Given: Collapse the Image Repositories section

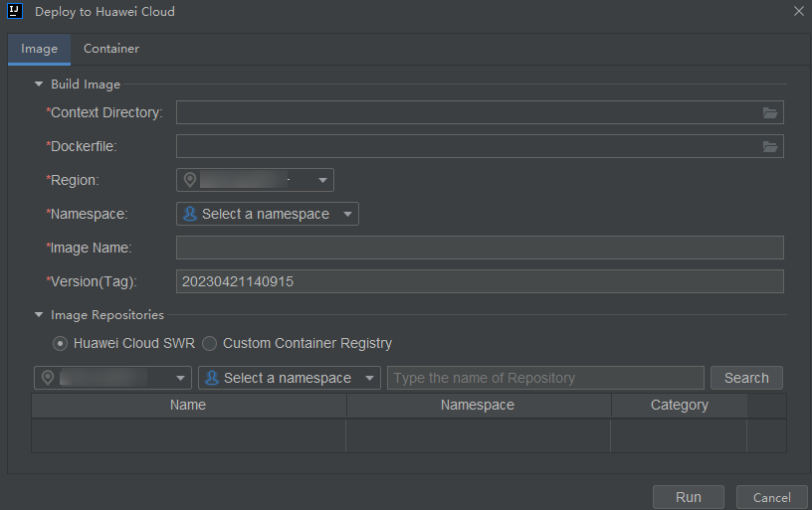Looking at the screenshot, I should coord(39,314).
